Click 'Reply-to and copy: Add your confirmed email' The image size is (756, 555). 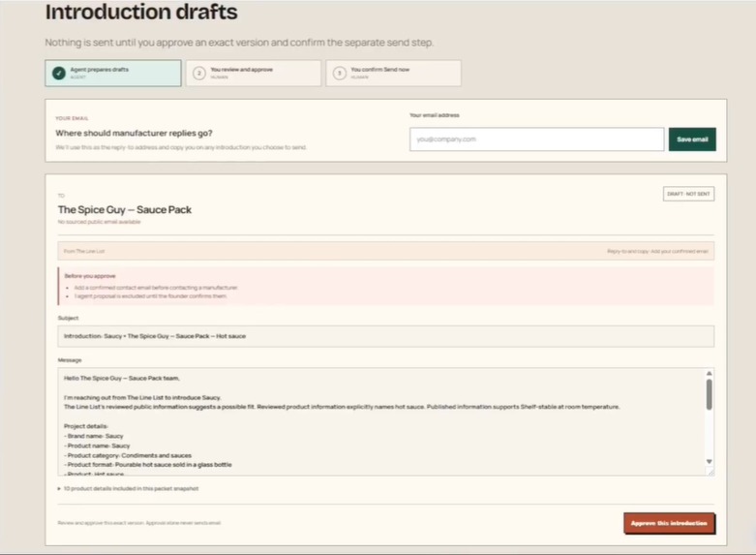657,252
